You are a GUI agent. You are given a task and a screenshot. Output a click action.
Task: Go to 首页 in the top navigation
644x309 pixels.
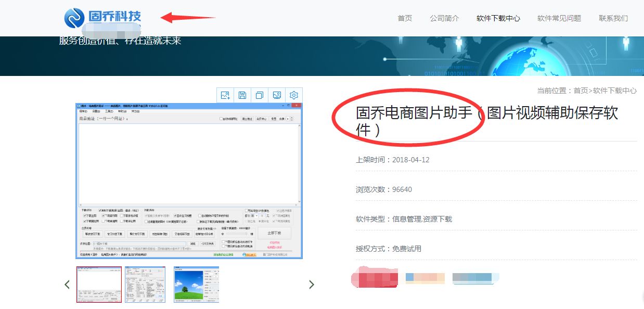(405, 18)
